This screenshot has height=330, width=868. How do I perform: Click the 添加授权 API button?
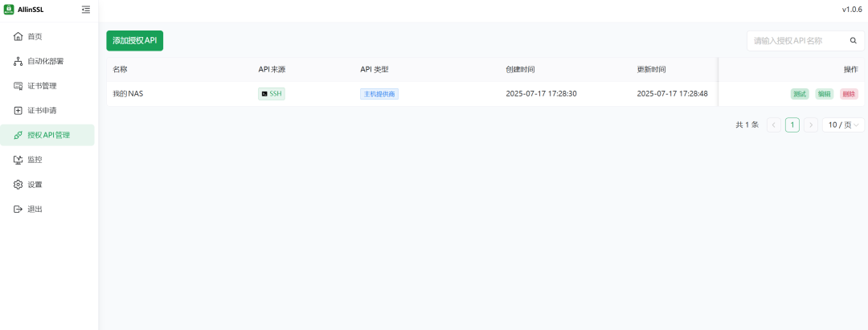(x=134, y=40)
